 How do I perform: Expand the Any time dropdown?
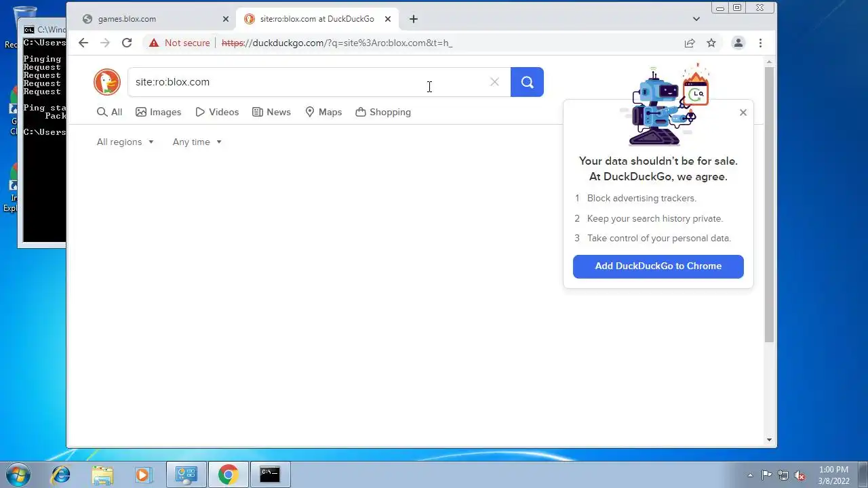[x=197, y=142]
